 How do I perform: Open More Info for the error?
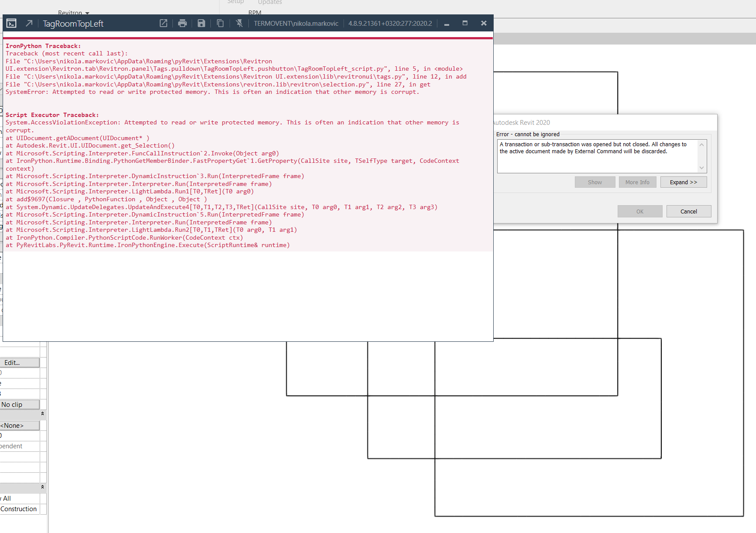click(637, 182)
